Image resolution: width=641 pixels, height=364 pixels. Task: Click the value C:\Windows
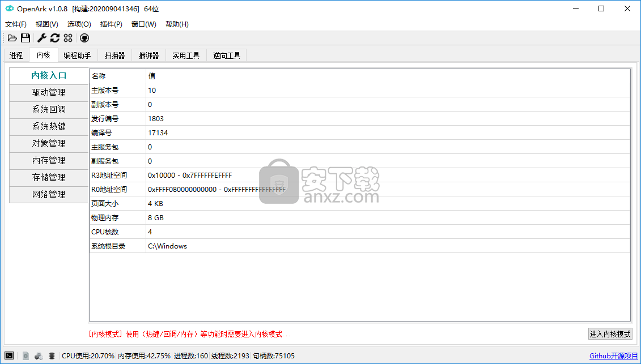click(x=168, y=246)
